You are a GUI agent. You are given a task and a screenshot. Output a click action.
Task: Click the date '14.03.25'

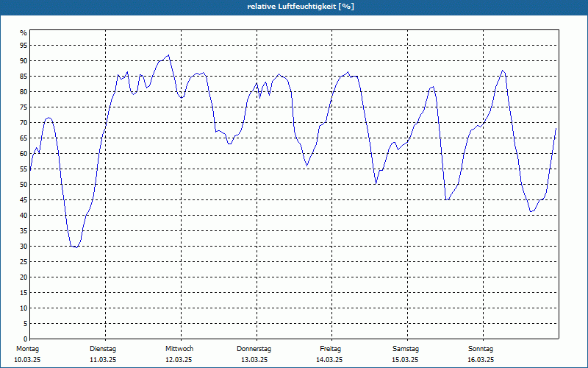329,360
